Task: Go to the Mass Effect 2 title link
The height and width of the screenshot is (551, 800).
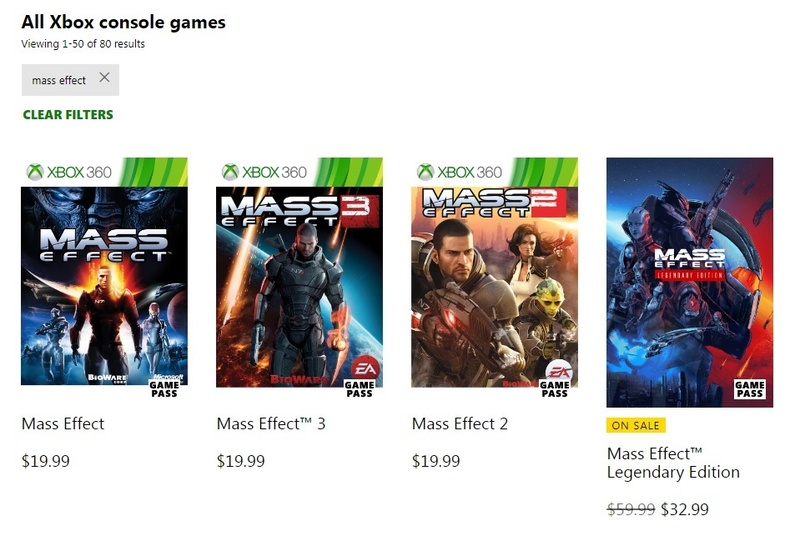Action: [460, 424]
